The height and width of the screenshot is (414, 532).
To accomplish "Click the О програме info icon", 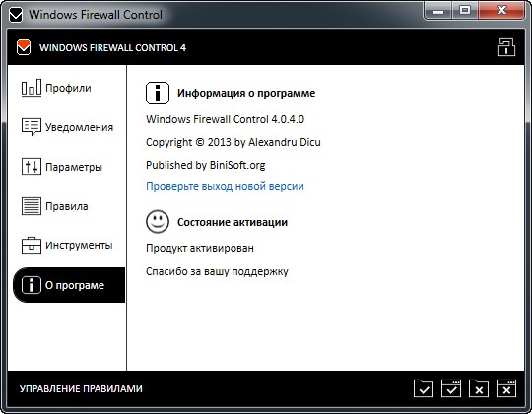I will point(32,285).
